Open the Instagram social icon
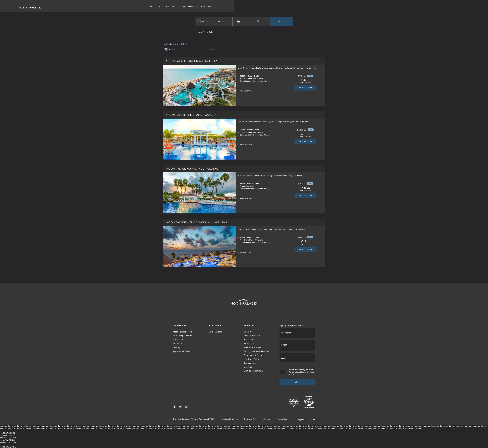This screenshot has height=448, width=488. click(186, 407)
